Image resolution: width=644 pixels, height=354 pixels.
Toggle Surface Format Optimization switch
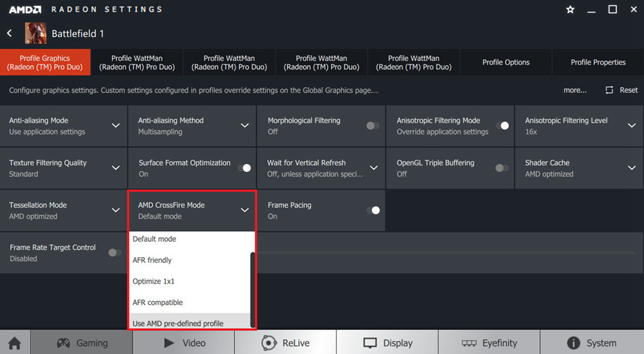point(245,168)
